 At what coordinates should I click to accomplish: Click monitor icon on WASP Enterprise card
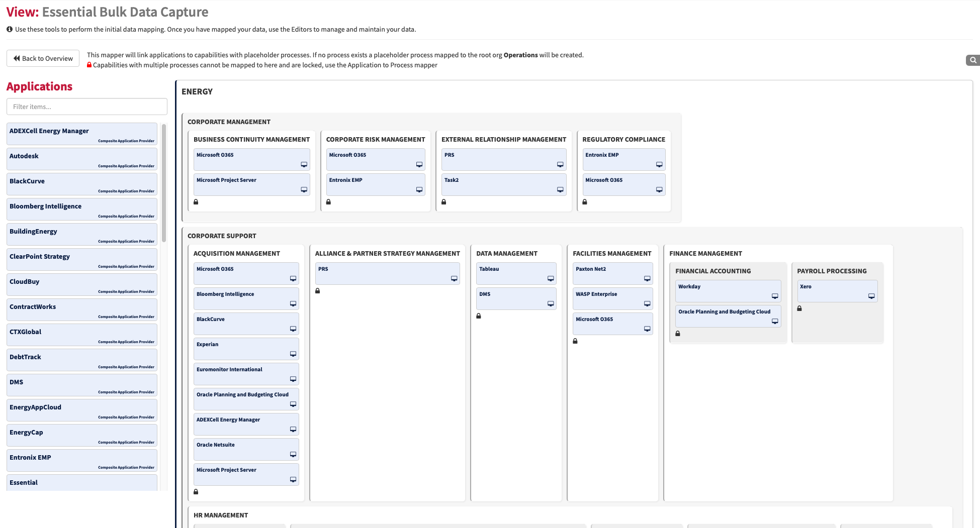pyautogui.click(x=647, y=304)
